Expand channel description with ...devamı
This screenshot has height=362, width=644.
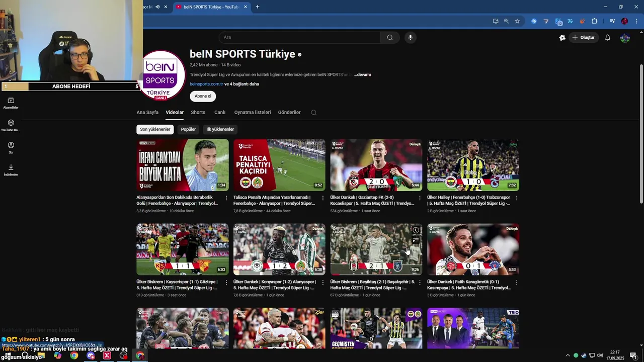pos(362,75)
